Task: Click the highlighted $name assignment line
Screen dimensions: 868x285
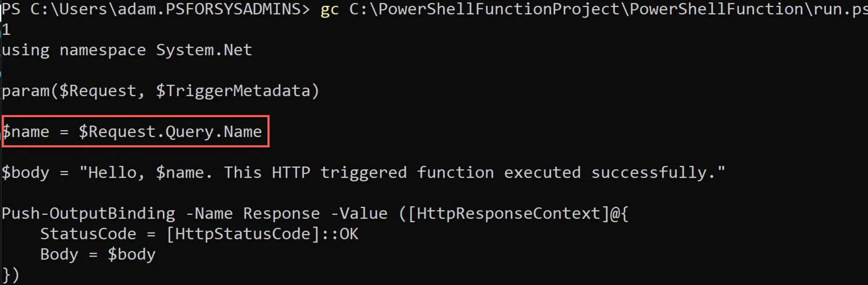Action: click(135, 131)
